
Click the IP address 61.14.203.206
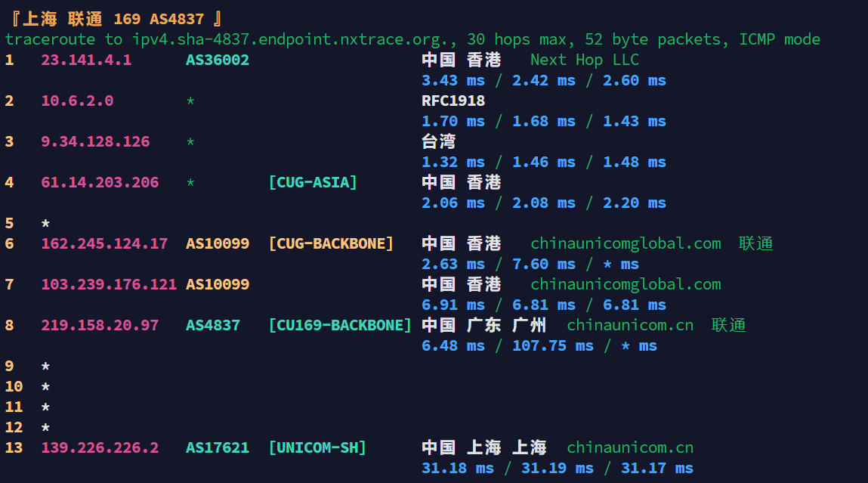click(x=100, y=182)
